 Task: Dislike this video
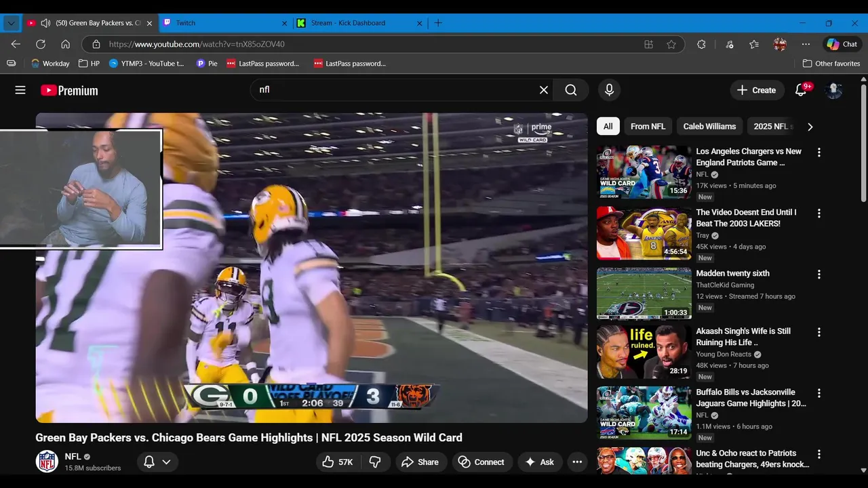(375, 462)
